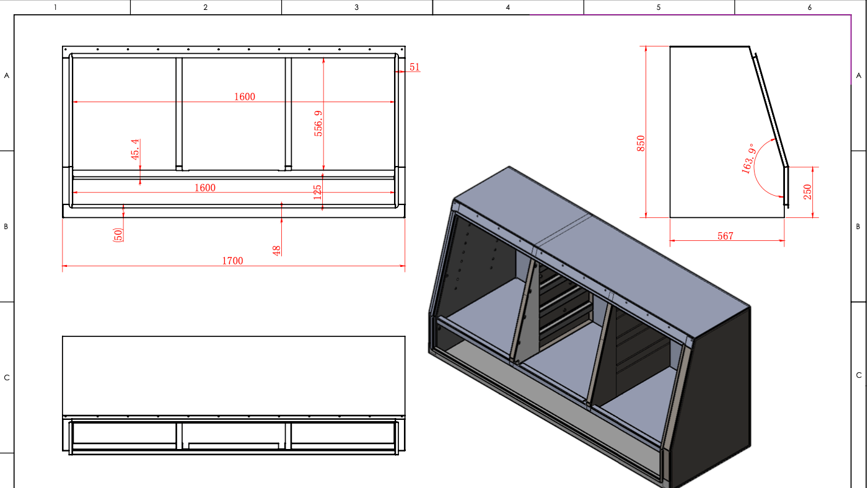The height and width of the screenshot is (488, 868).
Task: Select the 45.4 dimension text
Action: tap(136, 149)
